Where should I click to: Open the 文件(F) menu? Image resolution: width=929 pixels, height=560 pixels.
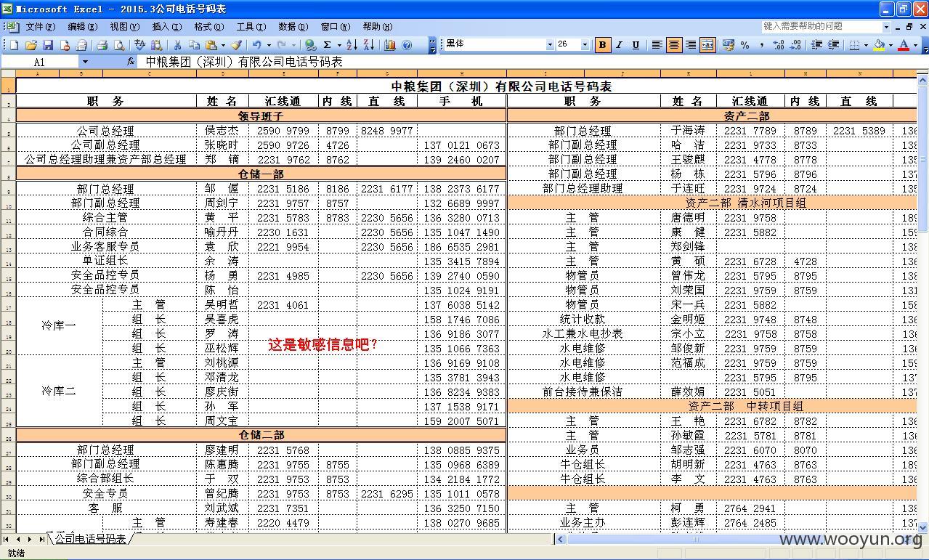click(x=40, y=27)
